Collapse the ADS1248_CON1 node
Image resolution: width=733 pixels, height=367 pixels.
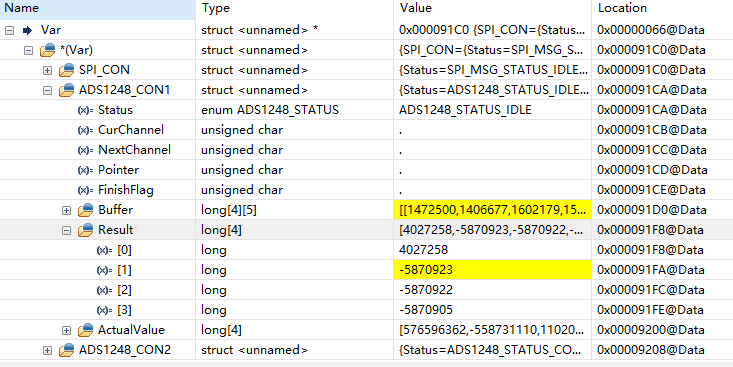click(x=47, y=90)
